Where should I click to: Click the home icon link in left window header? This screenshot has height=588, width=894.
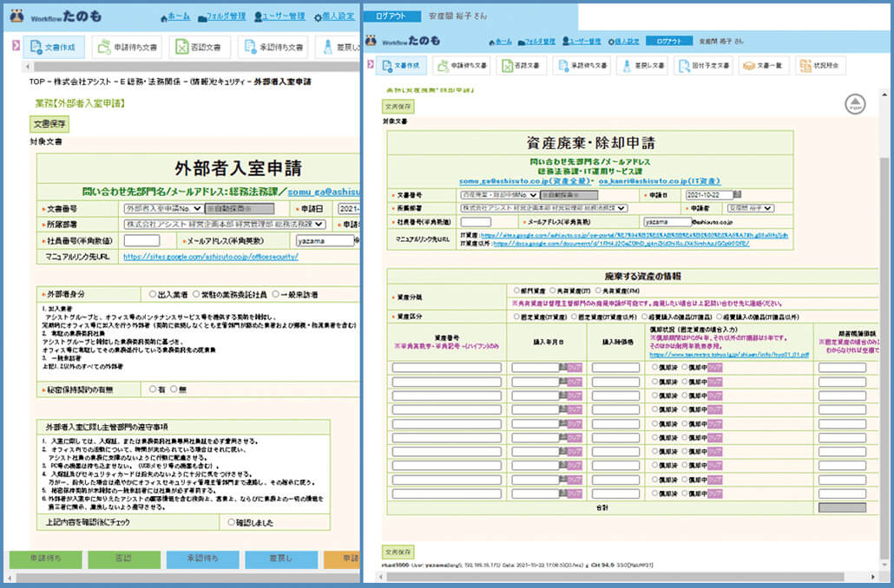coord(164,17)
